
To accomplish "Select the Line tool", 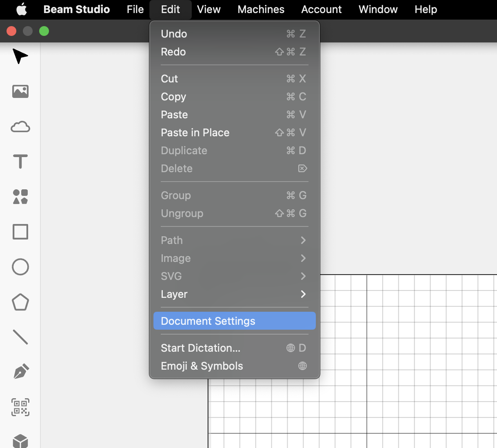I will pos(20,337).
